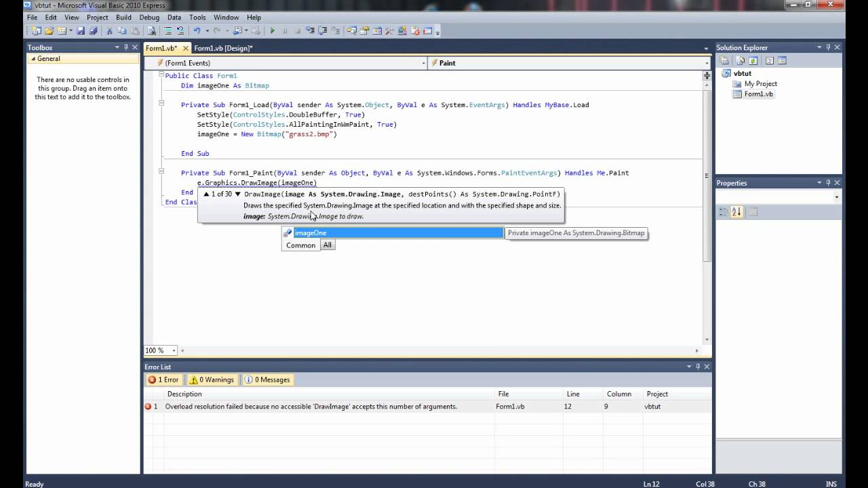Click the code editor horizontal scrollbar
This screenshot has height=488, width=868.
439,350
